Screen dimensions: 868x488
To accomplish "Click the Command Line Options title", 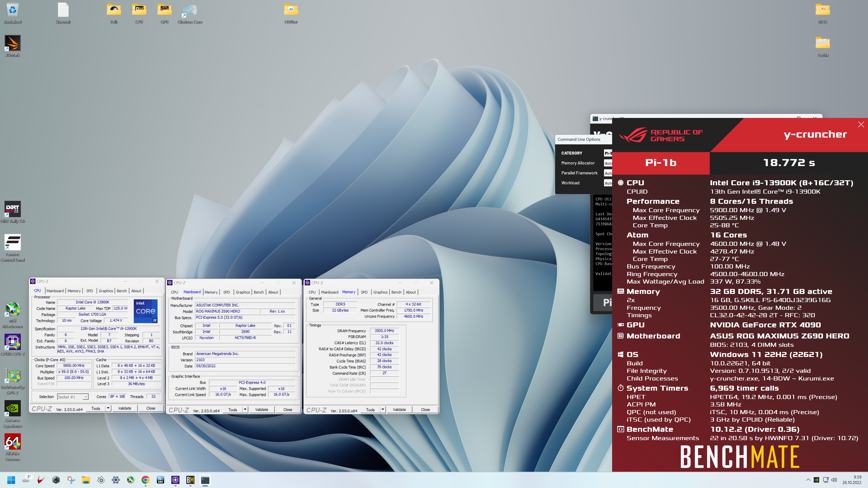I will tap(579, 139).
